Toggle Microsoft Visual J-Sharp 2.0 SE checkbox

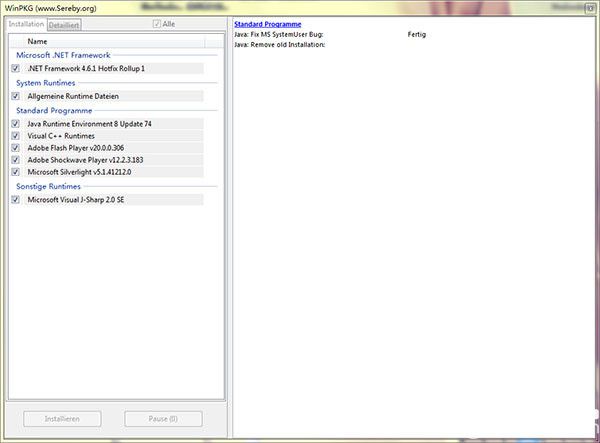15,199
